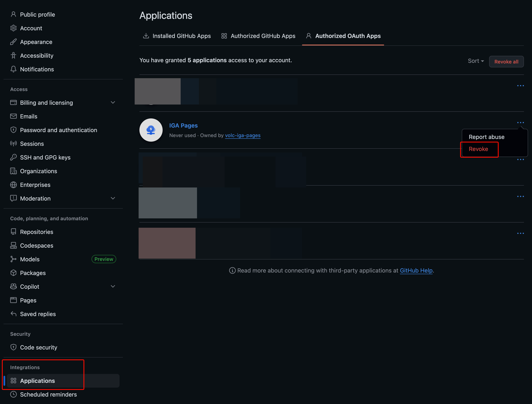Image resolution: width=532 pixels, height=404 pixels.
Task: Click the Enterprises globe icon
Action: point(13,185)
